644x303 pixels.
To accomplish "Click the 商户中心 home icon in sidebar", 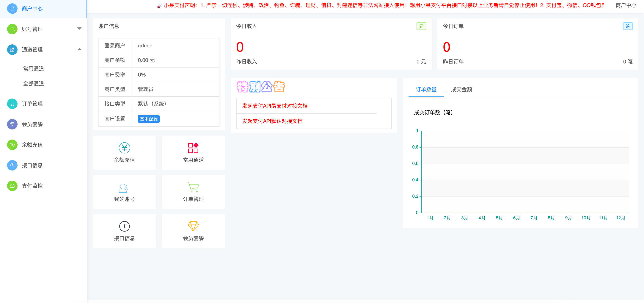I will pyautogui.click(x=12, y=8).
